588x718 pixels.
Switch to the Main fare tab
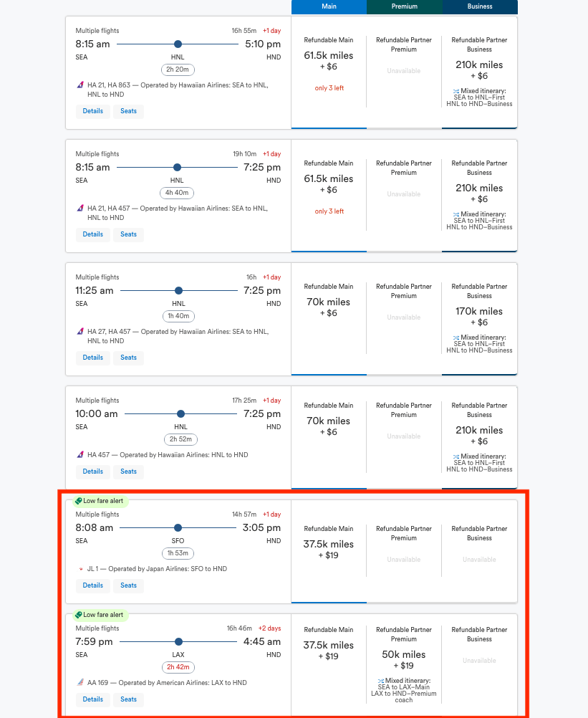click(329, 6)
